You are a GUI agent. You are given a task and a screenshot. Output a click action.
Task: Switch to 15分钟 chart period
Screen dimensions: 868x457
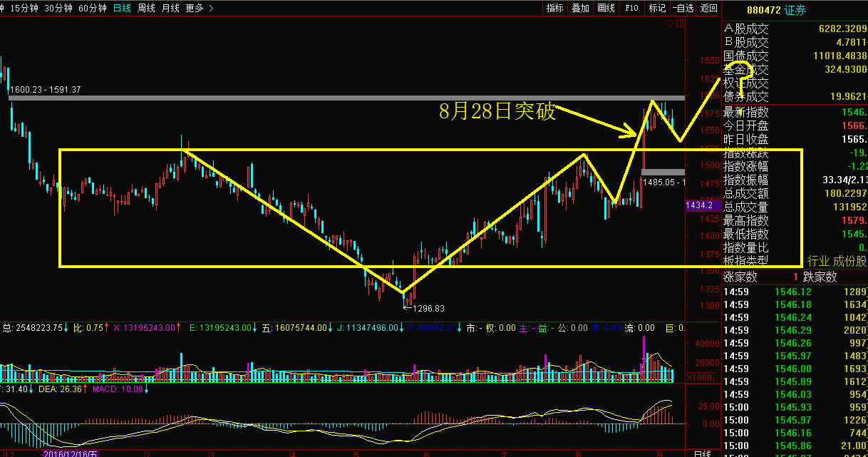pyautogui.click(x=24, y=8)
